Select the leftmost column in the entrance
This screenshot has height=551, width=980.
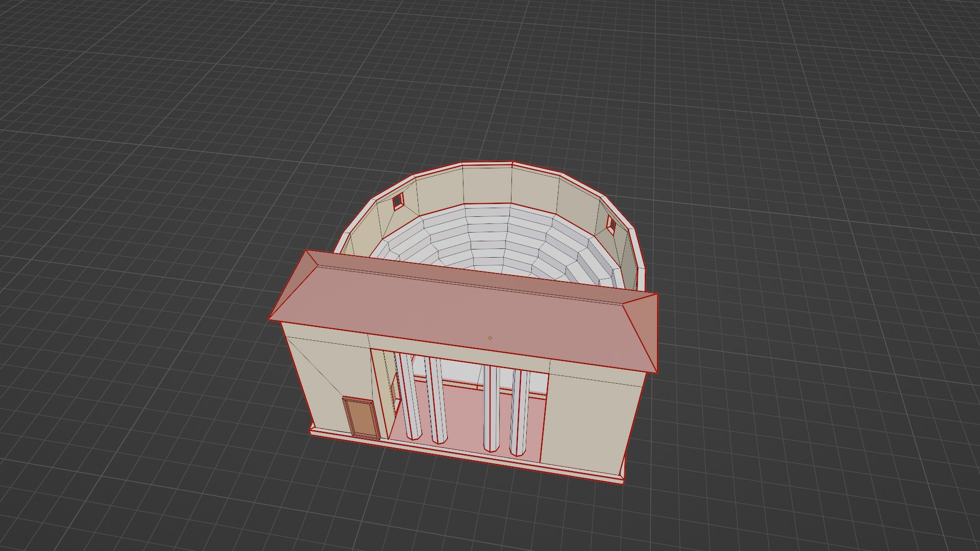coord(410,396)
